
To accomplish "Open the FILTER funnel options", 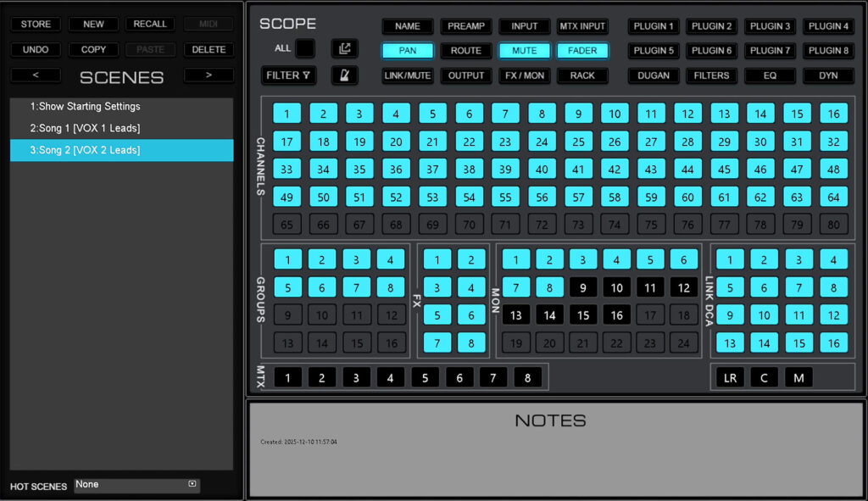I will pyautogui.click(x=289, y=75).
